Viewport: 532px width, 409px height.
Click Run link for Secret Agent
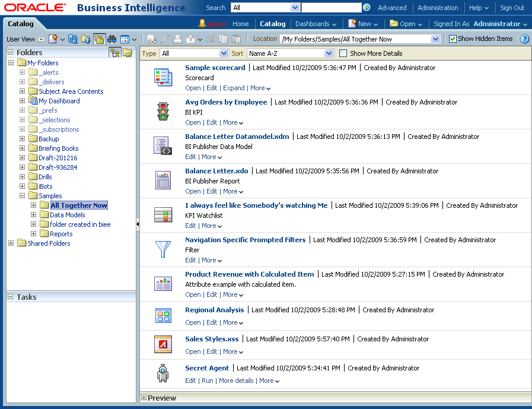pyautogui.click(x=208, y=381)
